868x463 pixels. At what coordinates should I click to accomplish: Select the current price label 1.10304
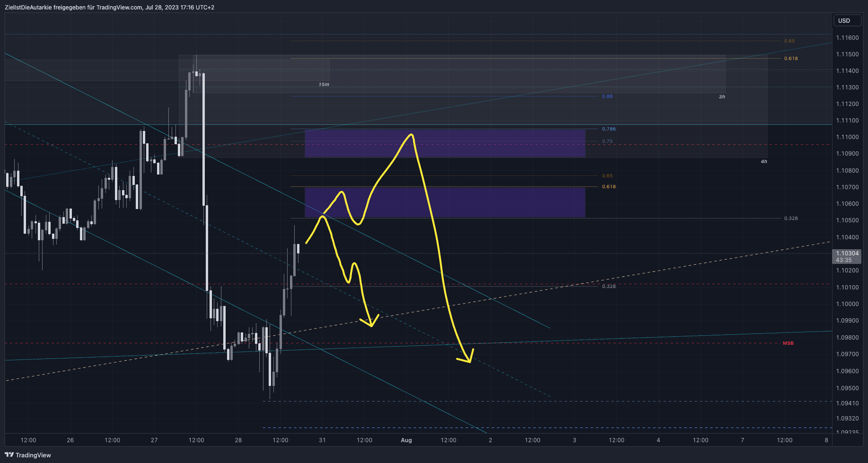[x=847, y=253]
